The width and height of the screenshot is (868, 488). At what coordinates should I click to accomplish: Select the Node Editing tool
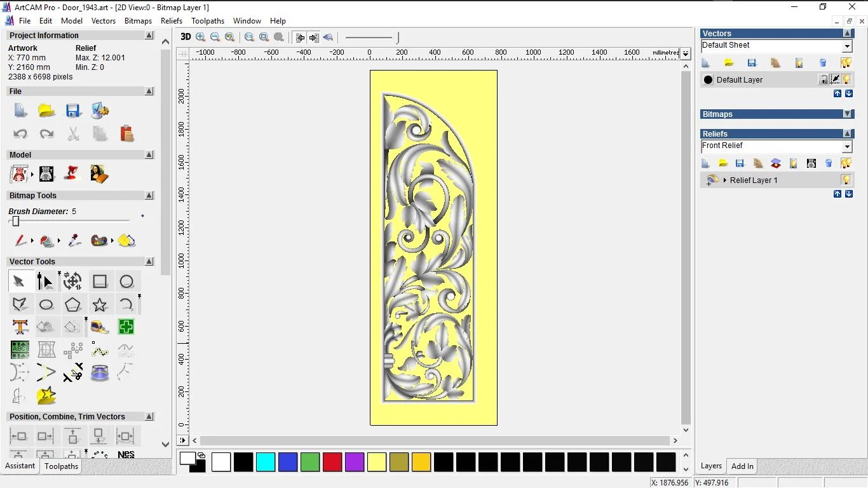point(45,281)
